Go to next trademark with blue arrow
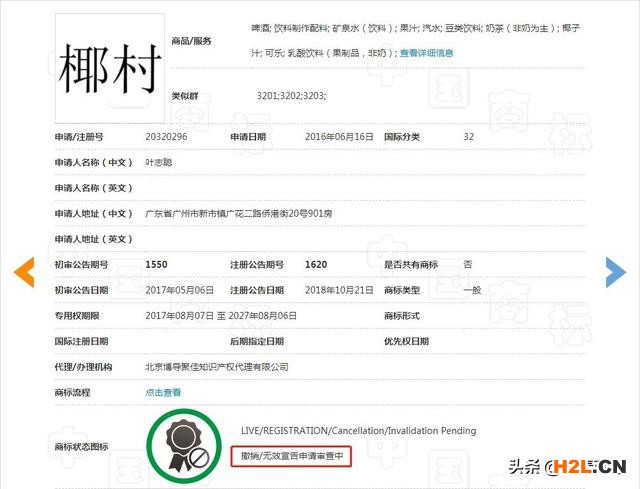The height and width of the screenshot is (489, 640). coord(616,272)
